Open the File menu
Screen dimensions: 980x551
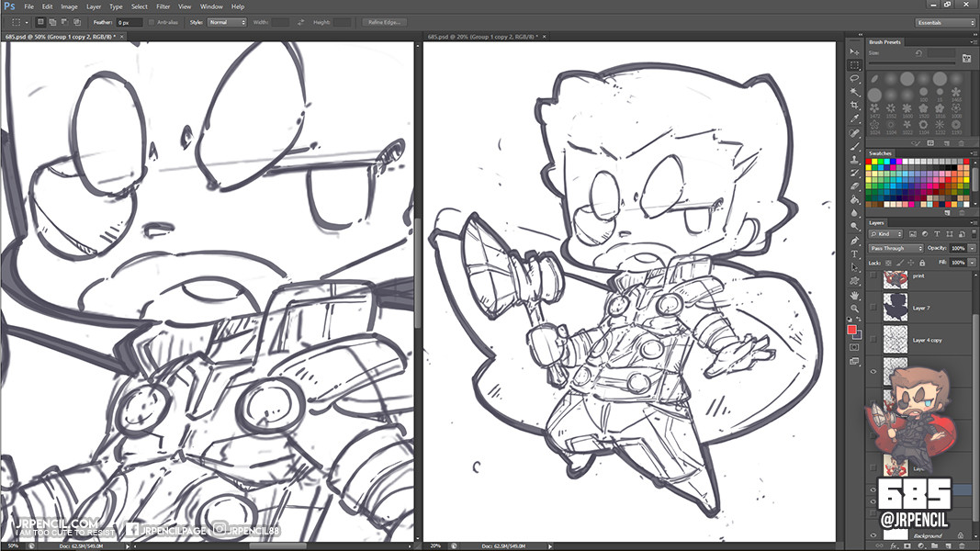pos(28,6)
